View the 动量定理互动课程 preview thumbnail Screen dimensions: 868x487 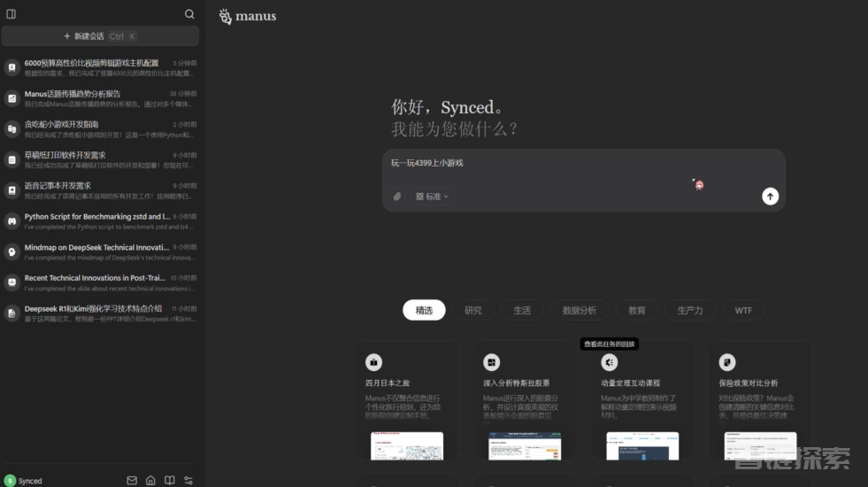click(642, 446)
